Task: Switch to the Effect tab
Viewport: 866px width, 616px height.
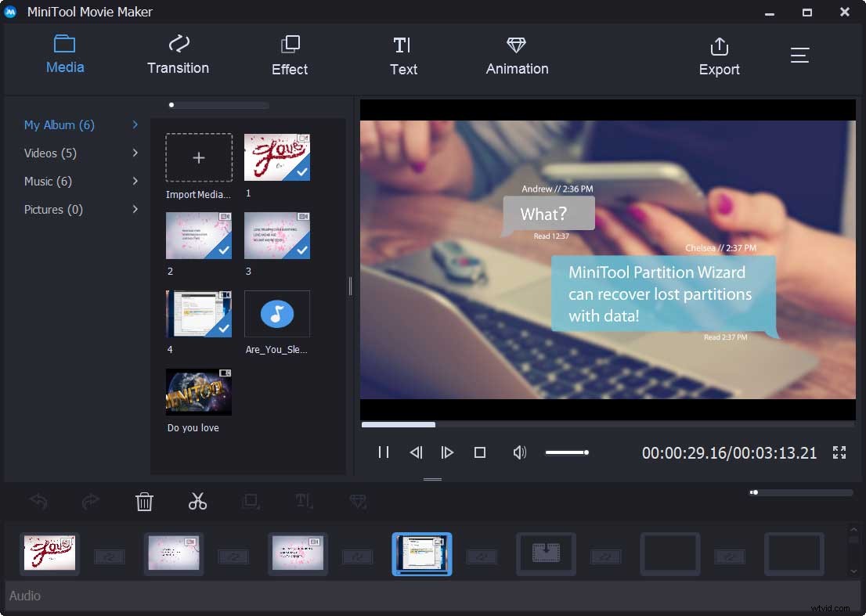Action: (x=290, y=55)
